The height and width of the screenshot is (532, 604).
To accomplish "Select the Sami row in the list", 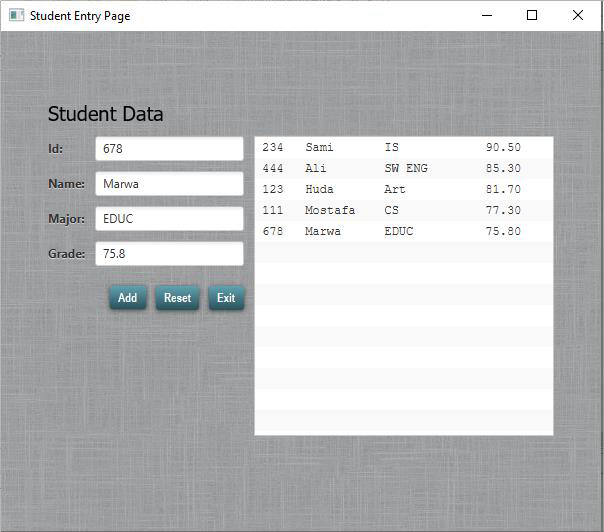I will pos(404,147).
